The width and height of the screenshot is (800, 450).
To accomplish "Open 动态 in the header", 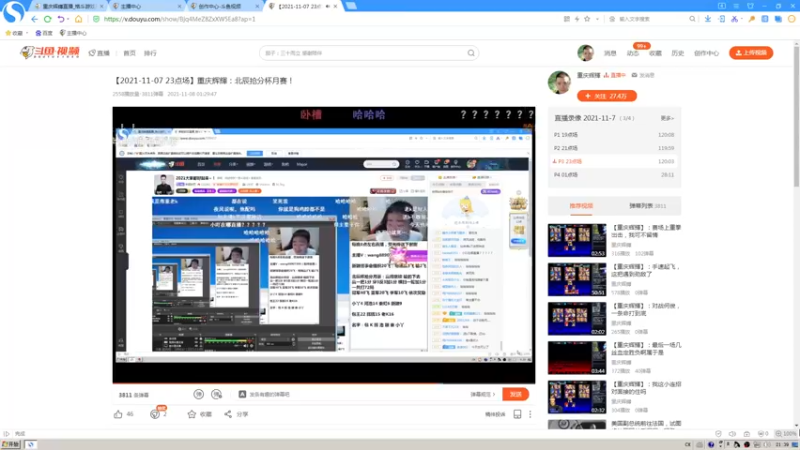I will click(x=633, y=53).
